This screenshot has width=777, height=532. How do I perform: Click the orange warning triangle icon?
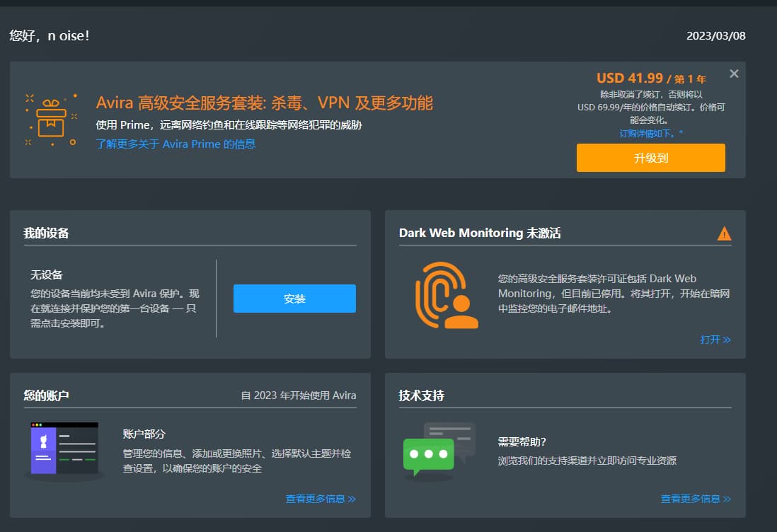[x=724, y=233]
